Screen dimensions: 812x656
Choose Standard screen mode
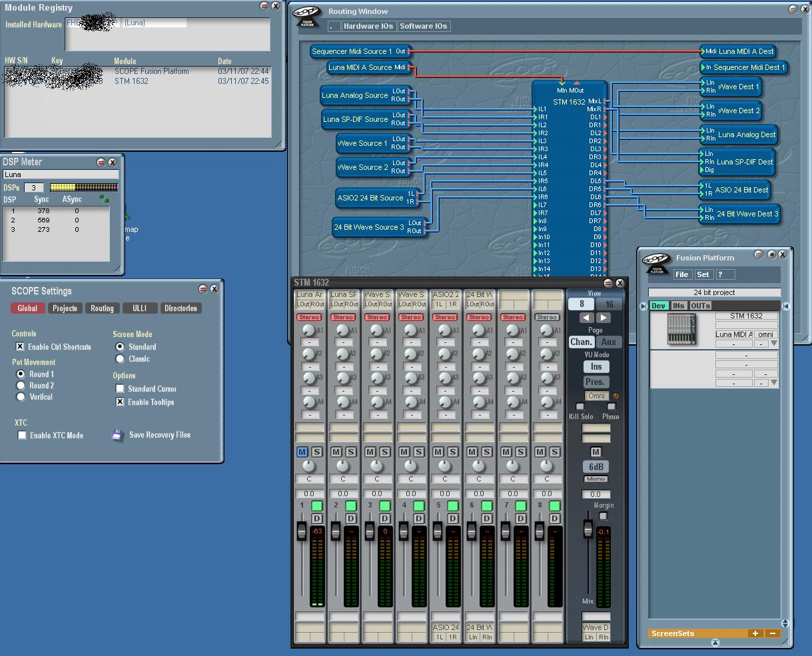[120, 347]
